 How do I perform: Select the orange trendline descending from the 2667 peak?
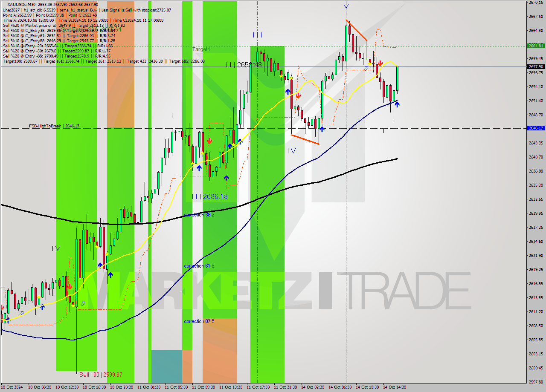click(356, 30)
